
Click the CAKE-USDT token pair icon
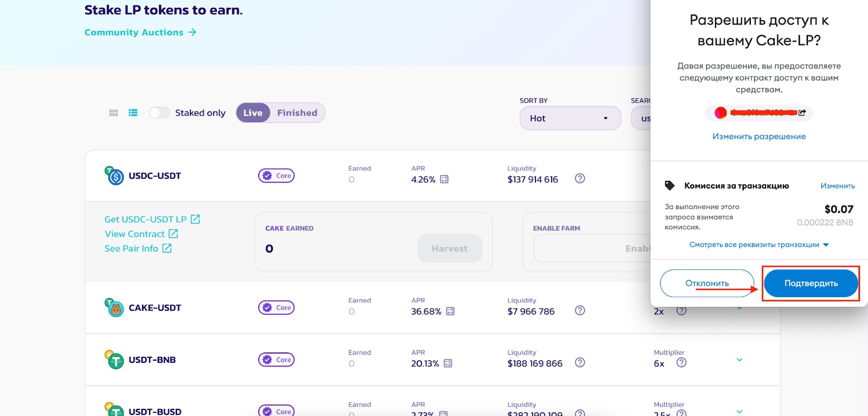(x=114, y=307)
